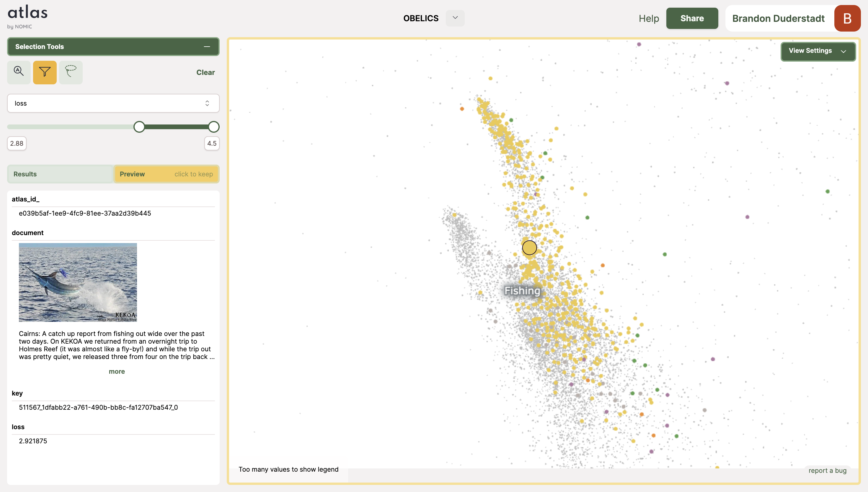Expand the document text with more
The image size is (868, 492).
coord(117,371)
